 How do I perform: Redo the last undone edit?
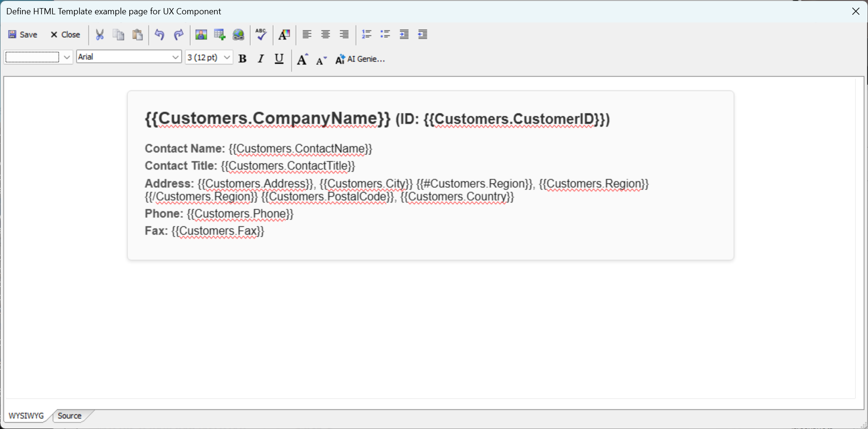pos(179,34)
